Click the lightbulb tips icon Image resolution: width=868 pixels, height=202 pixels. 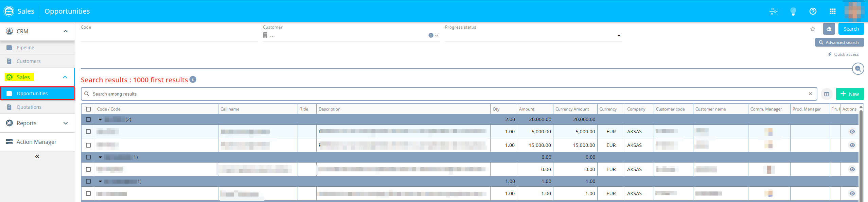(x=793, y=11)
